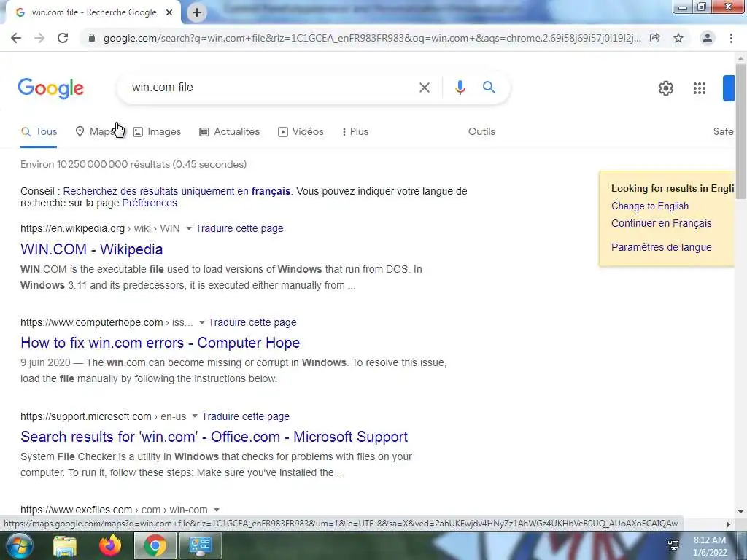
Task: Switch to Vidéos results tab
Action: tap(301, 131)
